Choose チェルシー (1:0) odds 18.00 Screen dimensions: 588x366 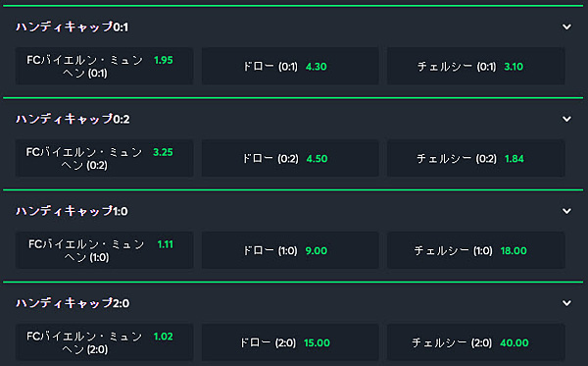[x=476, y=250]
